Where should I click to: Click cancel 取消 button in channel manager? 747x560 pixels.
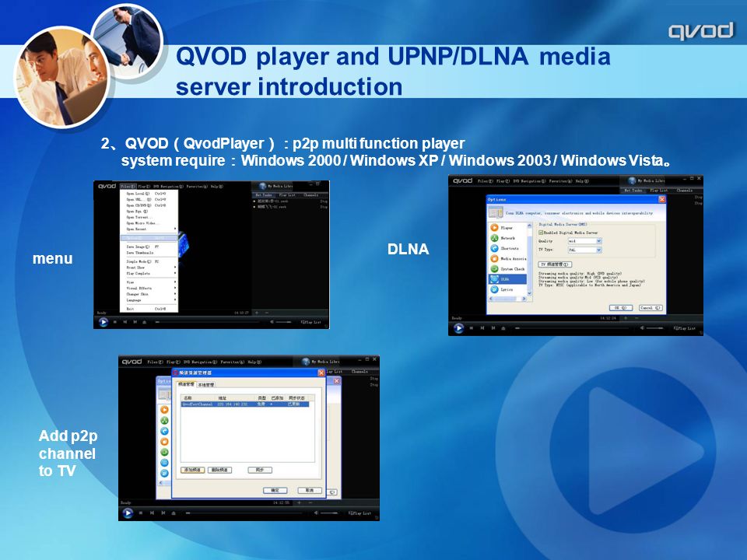tap(310, 491)
